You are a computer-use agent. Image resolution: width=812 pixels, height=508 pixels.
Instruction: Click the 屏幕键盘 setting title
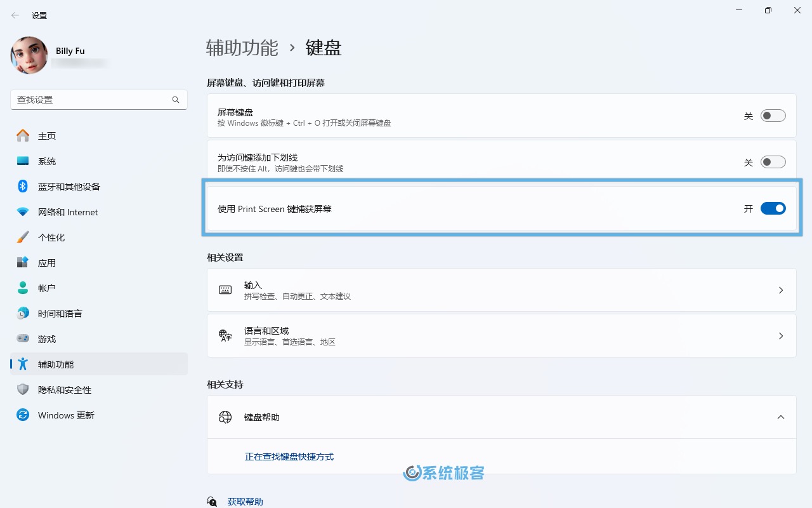(x=235, y=112)
